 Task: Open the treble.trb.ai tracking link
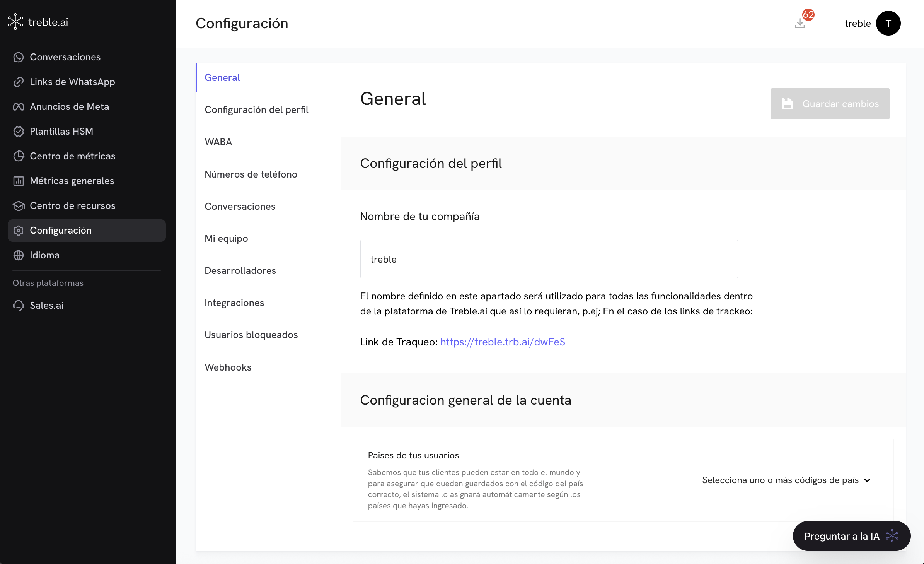pos(503,342)
